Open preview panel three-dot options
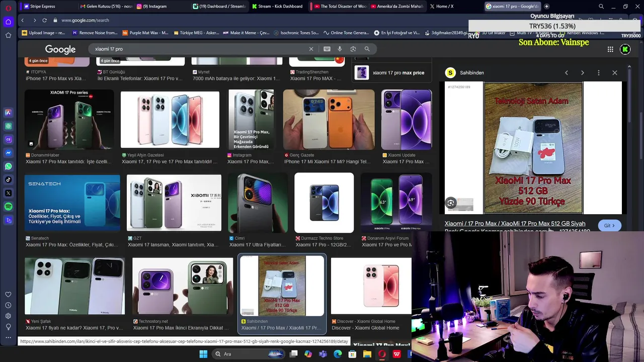 (x=598, y=73)
